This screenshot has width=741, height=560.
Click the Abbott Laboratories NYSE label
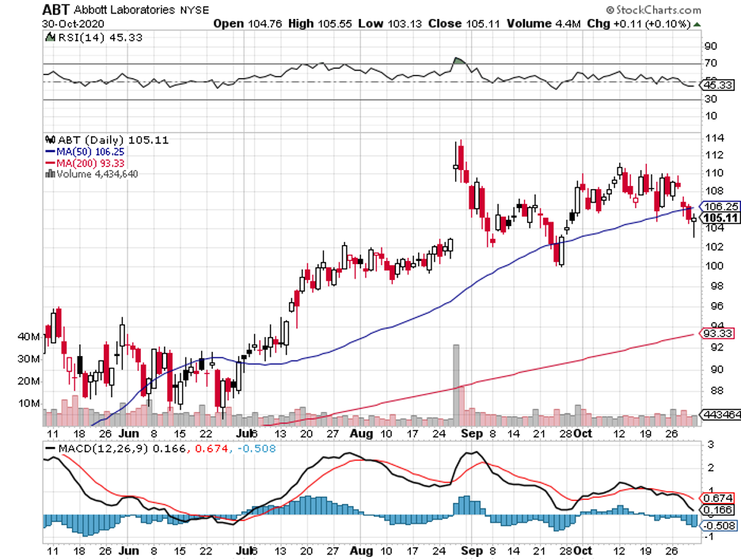point(141,10)
